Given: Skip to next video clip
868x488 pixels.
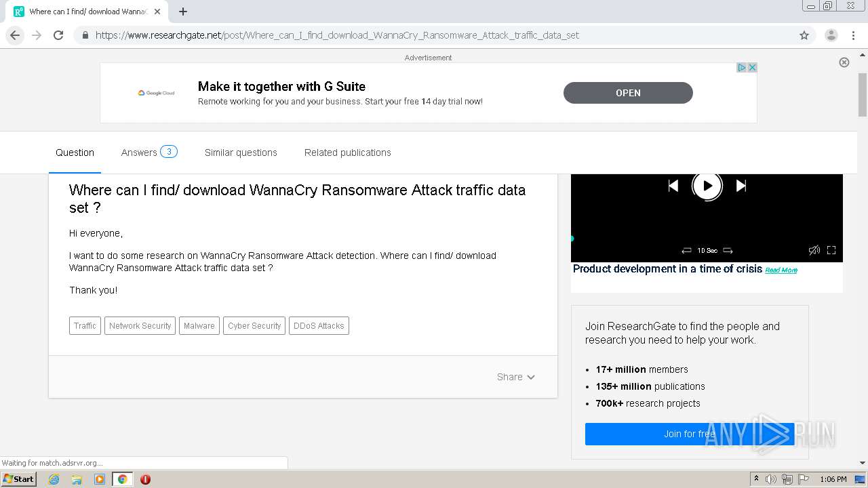Looking at the screenshot, I should click(x=741, y=186).
